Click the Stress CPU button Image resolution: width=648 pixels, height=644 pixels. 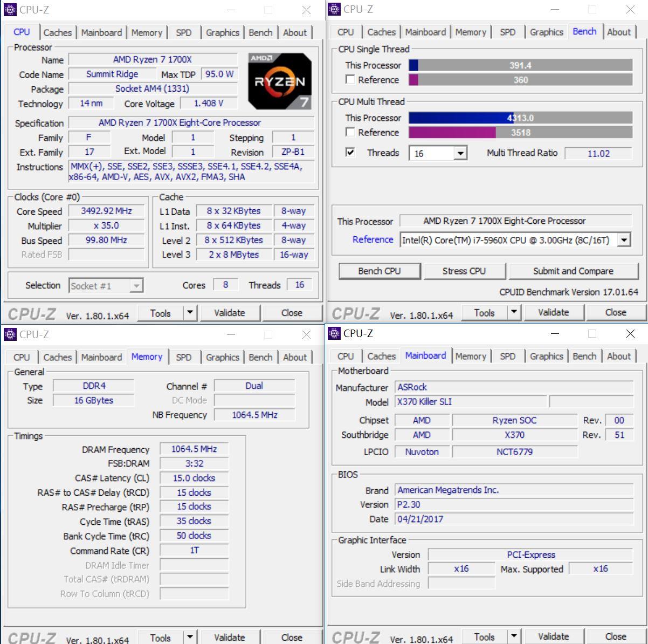[x=464, y=271]
